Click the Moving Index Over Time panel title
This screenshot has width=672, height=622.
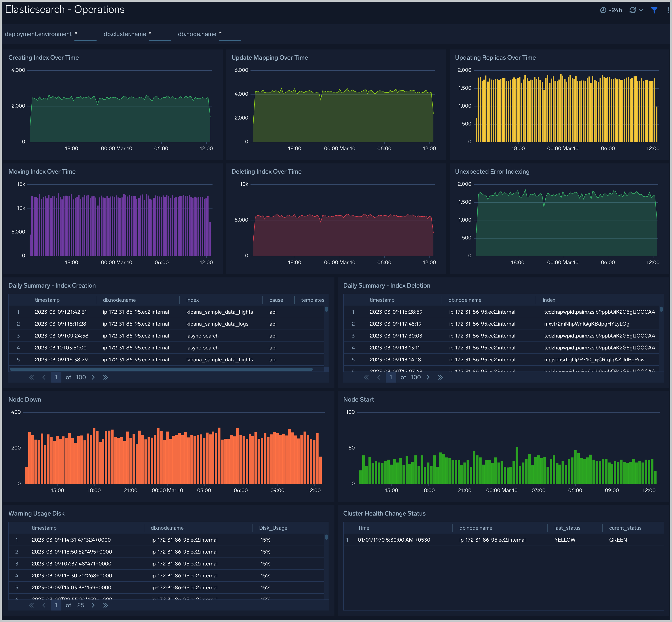42,172
